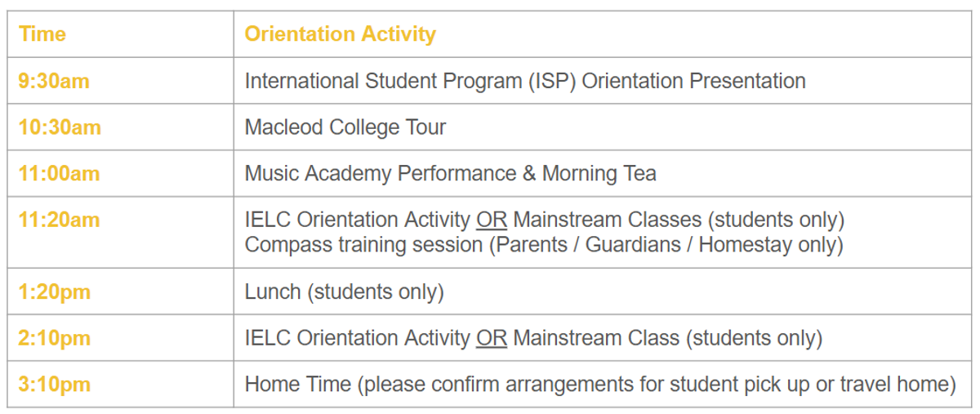Click the Mainstream Classes (students only) text
This screenshot has width=980, height=414.
[x=679, y=220]
